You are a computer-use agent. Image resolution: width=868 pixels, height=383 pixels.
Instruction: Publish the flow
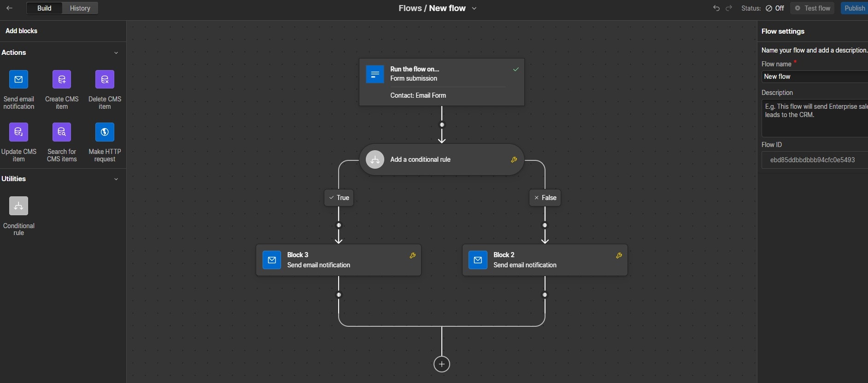point(854,8)
